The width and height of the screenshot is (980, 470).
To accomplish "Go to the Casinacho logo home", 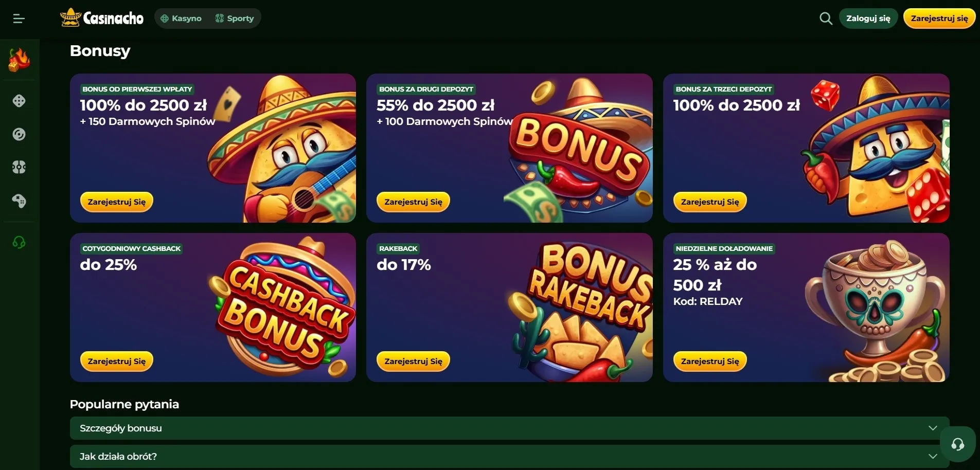I will (x=102, y=18).
